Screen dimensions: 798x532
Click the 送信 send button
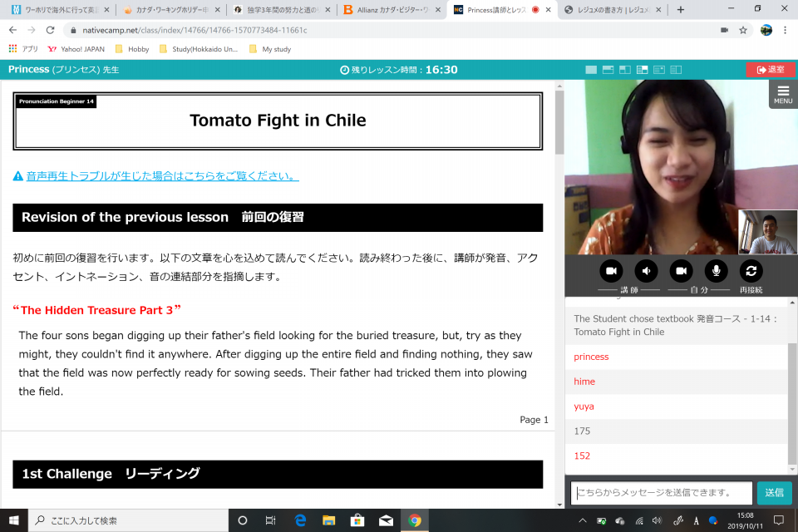pos(774,493)
